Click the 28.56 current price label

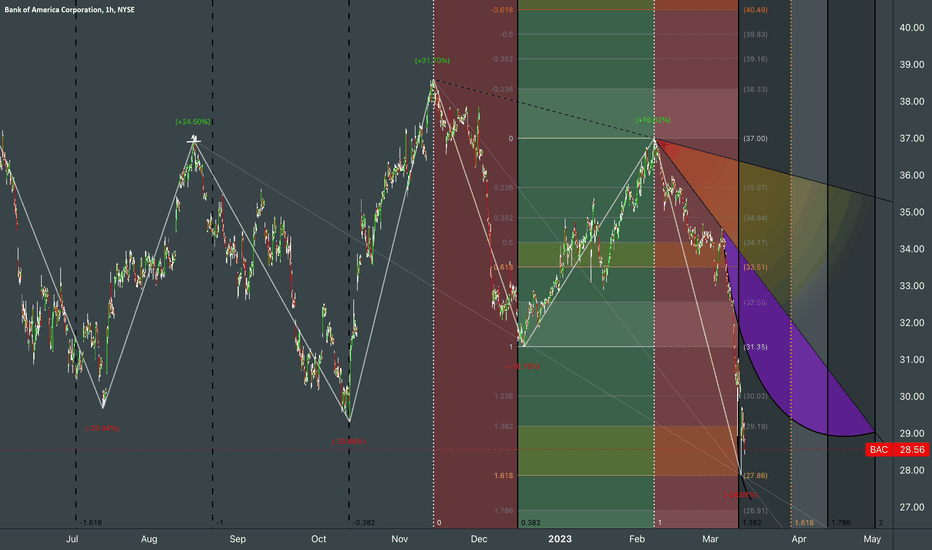(912, 450)
